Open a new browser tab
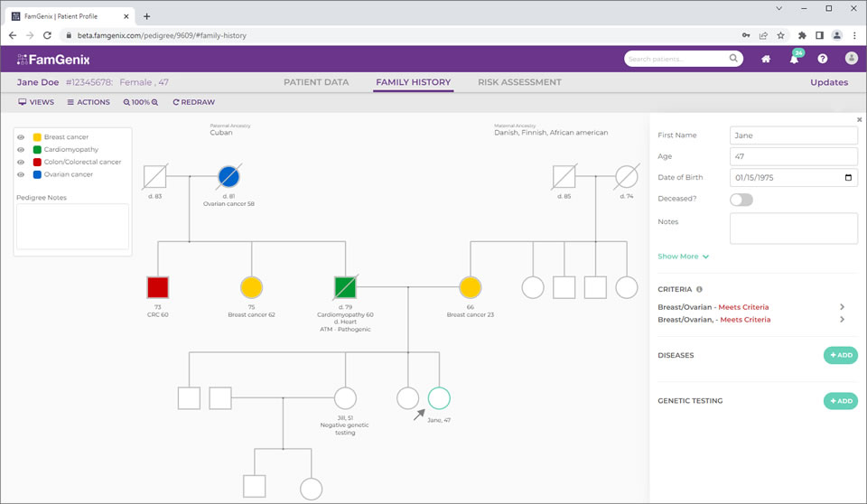The image size is (867, 504). (x=146, y=16)
